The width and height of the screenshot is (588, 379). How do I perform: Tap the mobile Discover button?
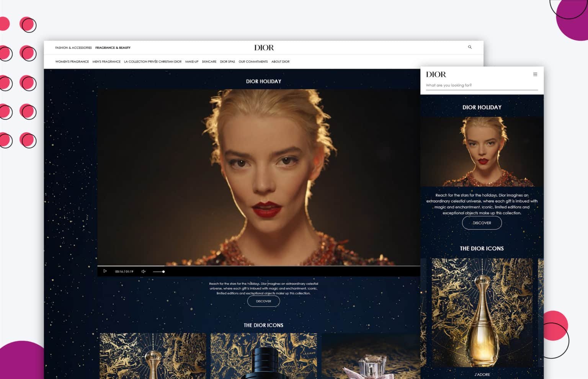pyautogui.click(x=482, y=223)
